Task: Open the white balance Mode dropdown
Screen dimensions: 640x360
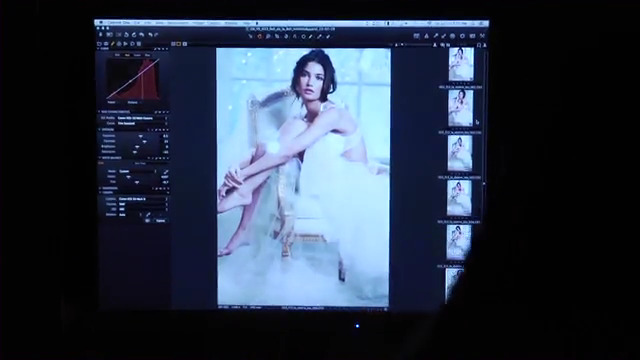Action: pyautogui.click(x=138, y=171)
